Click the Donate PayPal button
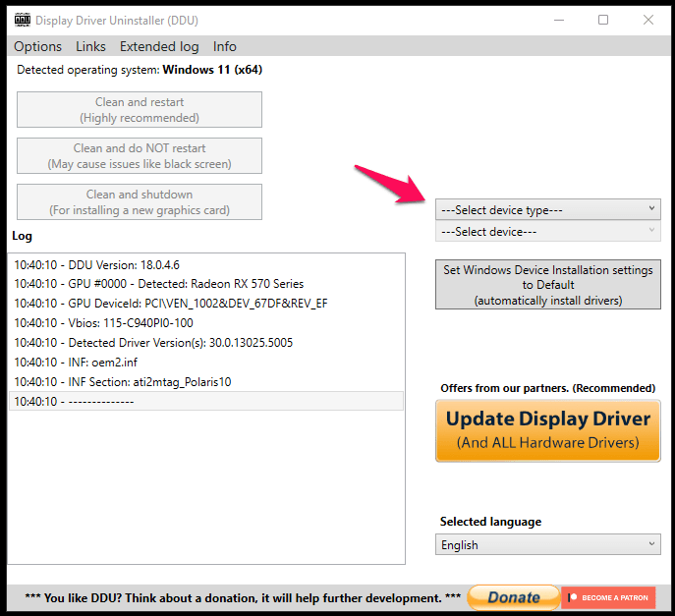 click(x=513, y=597)
